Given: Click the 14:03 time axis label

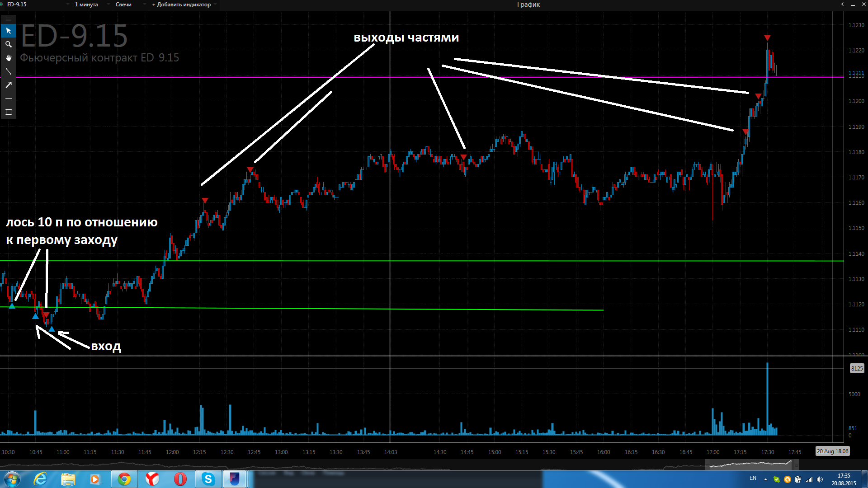Looking at the screenshot, I should pyautogui.click(x=391, y=452).
